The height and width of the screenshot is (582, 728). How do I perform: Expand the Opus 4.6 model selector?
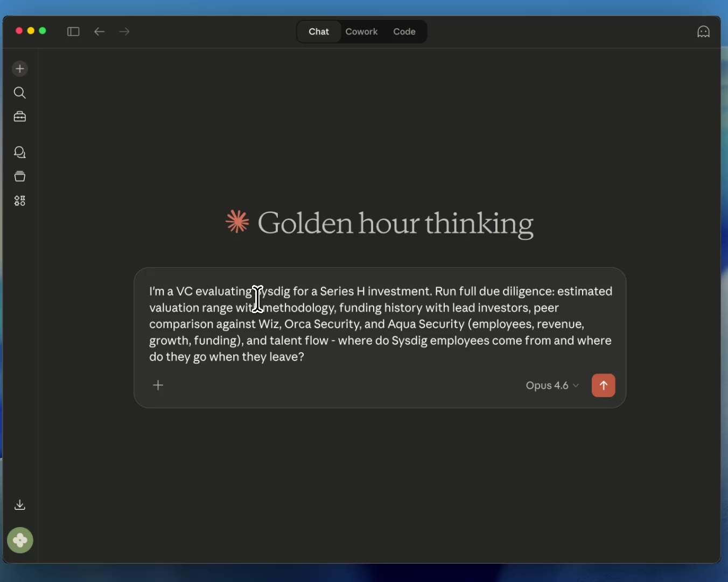coord(552,385)
